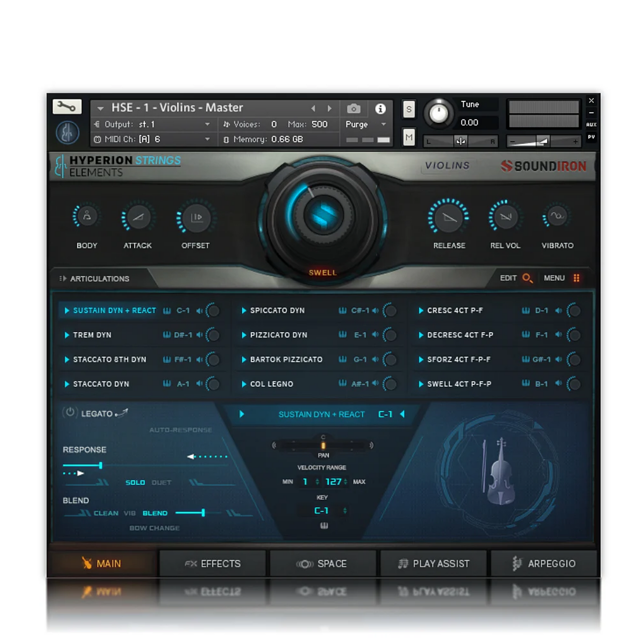Viewport: 644px width, 644px height.
Task: Select SFORZ 4CT F-P-F articulation
Action: tap(459, 360)
